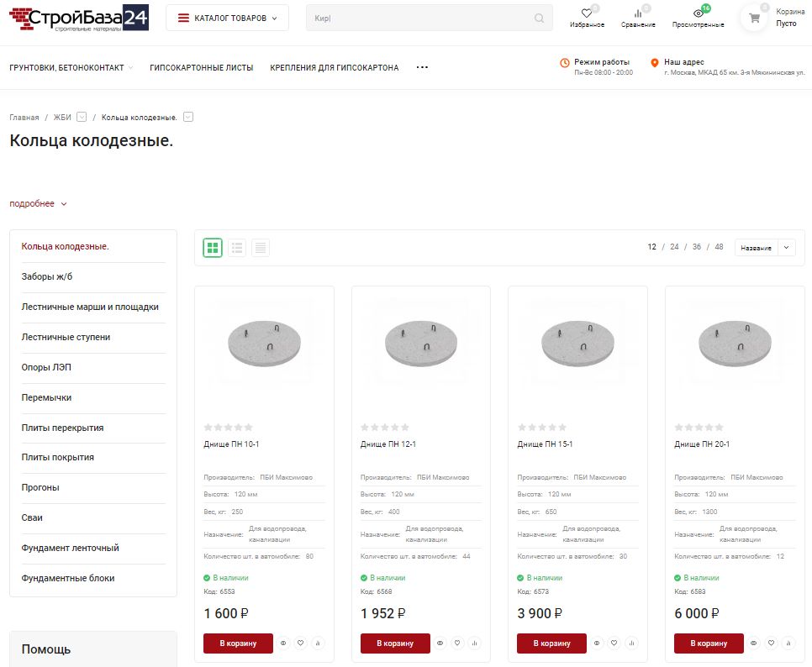Select Лестничные марши и площадки category

point(90,307)
